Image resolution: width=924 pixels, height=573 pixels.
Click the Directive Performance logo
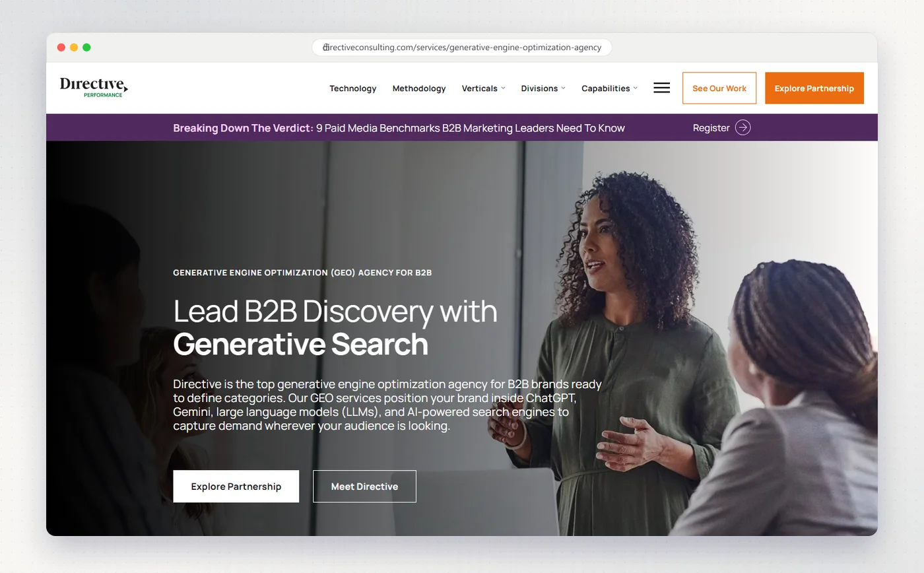[94, 87]
